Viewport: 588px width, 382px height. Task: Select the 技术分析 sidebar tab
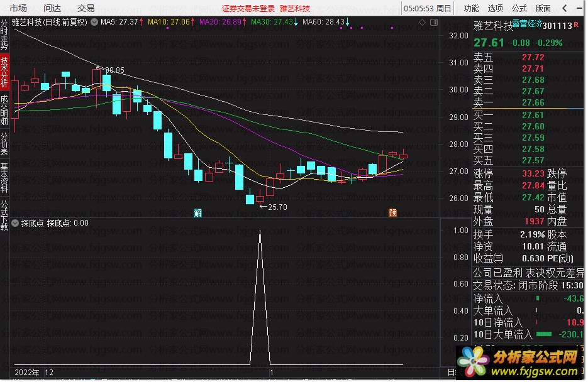tap(4, 72)
